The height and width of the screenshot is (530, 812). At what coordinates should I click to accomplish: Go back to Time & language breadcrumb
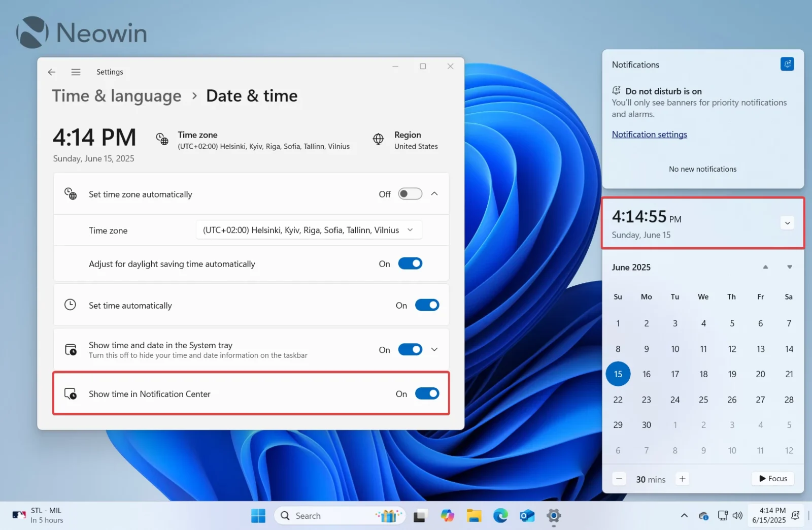pos(116,95)
